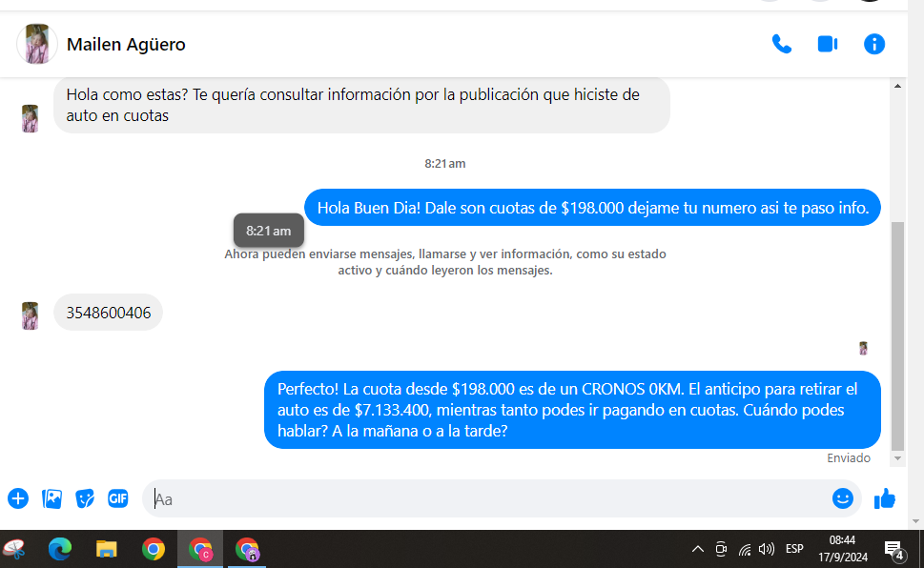Viewport: 924px width, 568px height.
Task: Open more actions with the plus icon
Action: (18, 498)
